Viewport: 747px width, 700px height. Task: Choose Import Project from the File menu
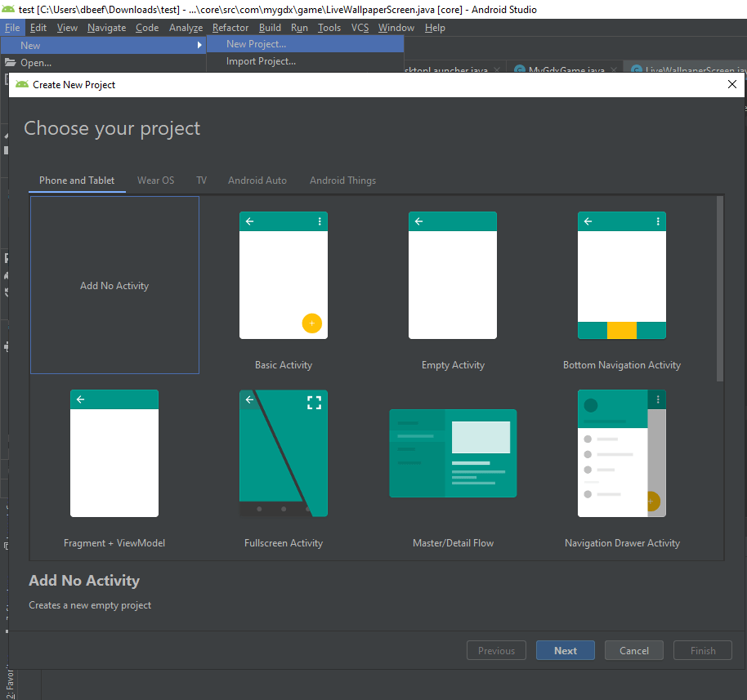[x=261, y=61]
